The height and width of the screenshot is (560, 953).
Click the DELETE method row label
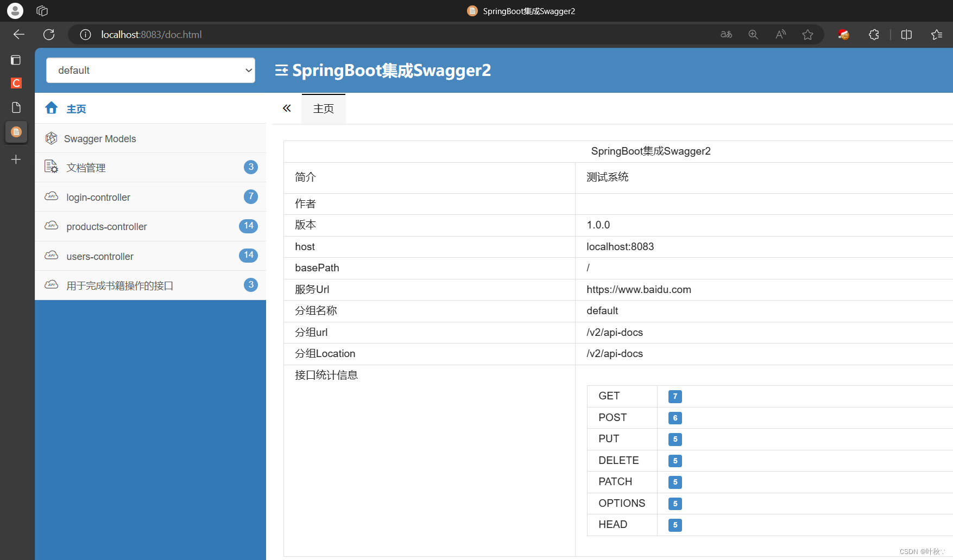click(x=618, y=460)
